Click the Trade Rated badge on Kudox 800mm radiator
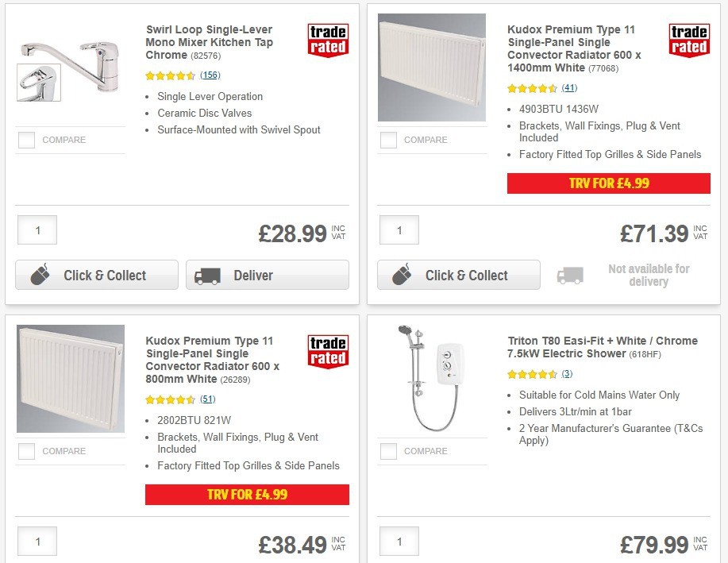This screenshot has width=728, height=563. [x=328, y=351]
